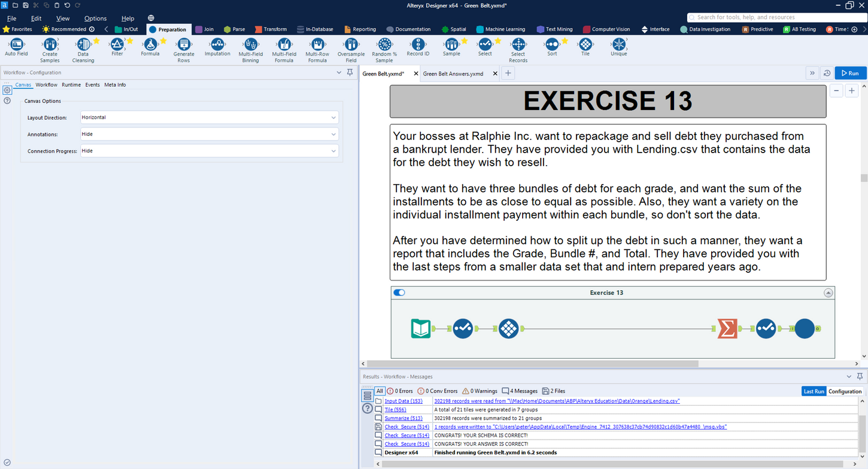Pin the Configuration window
Viewport: 868px width, 469px height.
pyautogui.click(x=350, y=72)
